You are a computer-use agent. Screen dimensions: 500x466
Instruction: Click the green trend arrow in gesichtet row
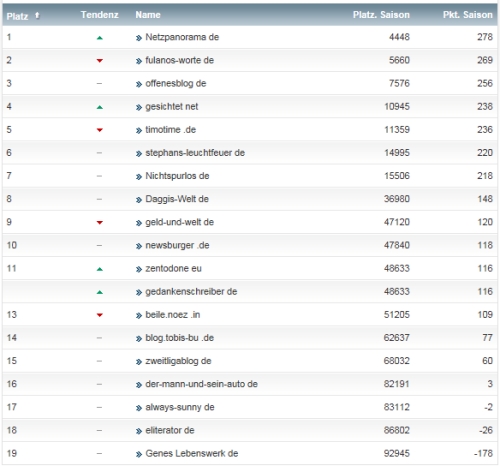(x=99, y=107)
